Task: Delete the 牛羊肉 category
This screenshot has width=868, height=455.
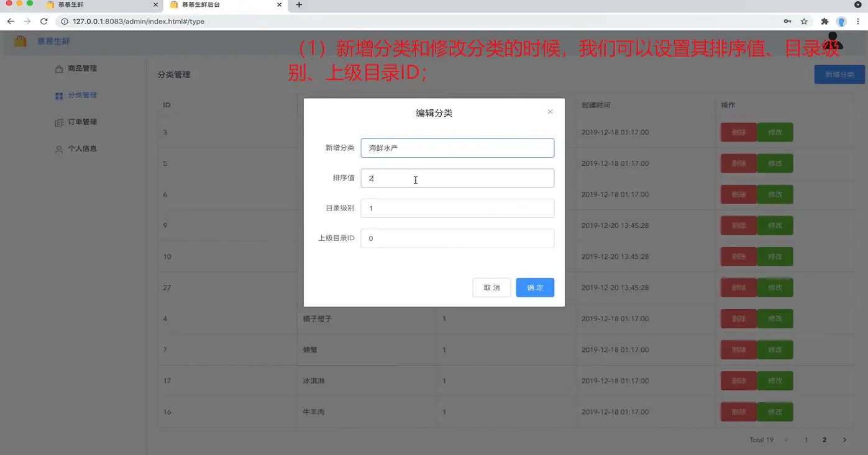Action: point(739,412)
